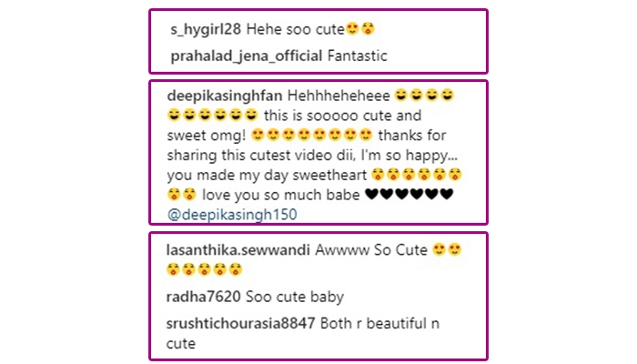
Task: Click first grinning emoji after 'Hehhheheheee'
Action: click(x=400, y=95)
